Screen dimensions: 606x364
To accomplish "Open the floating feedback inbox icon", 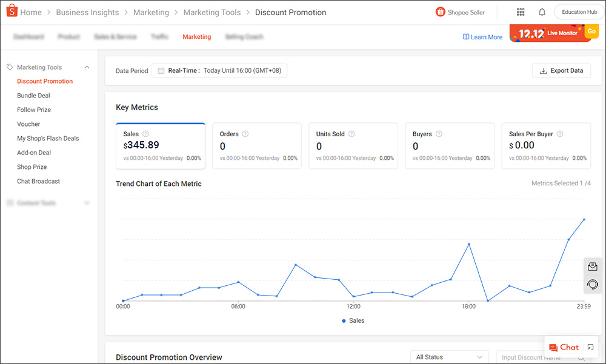I will (592, 266).
